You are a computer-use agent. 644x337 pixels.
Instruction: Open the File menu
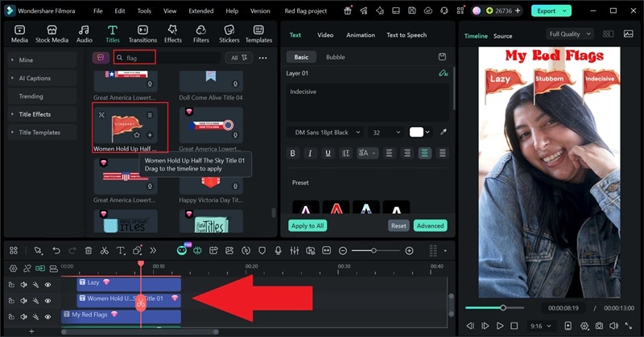[x=97, y=11]
